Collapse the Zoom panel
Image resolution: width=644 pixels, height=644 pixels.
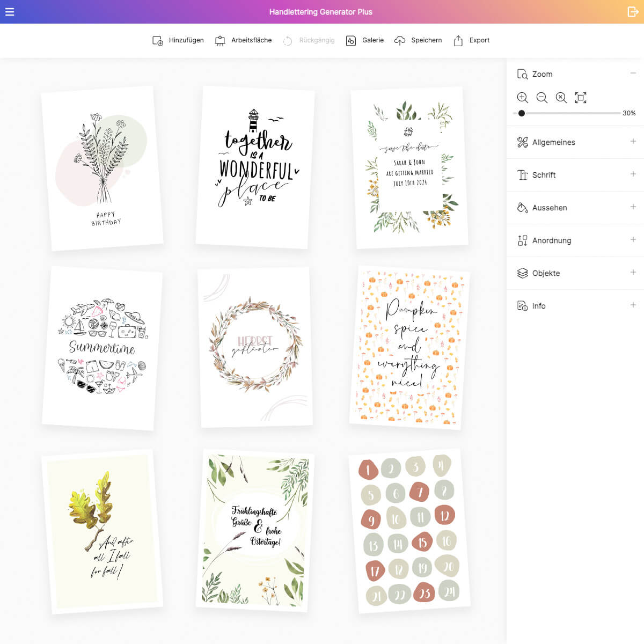pos(633,73)
